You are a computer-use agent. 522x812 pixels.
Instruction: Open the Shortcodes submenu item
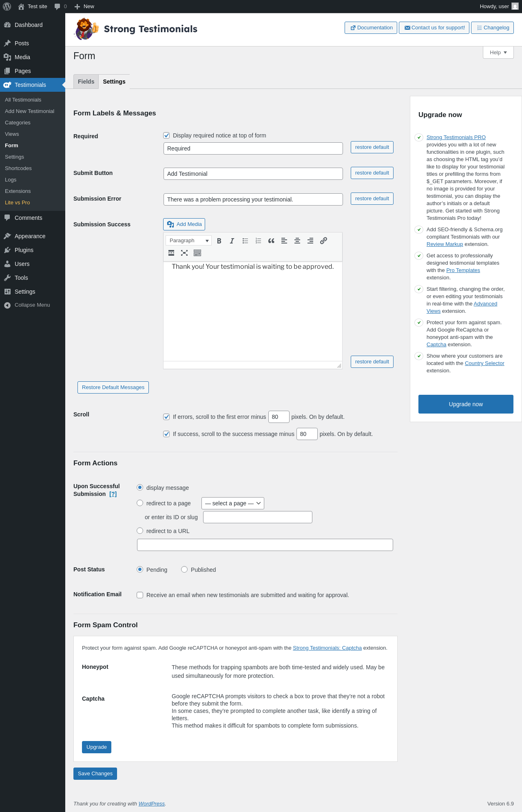click(18, 168)
